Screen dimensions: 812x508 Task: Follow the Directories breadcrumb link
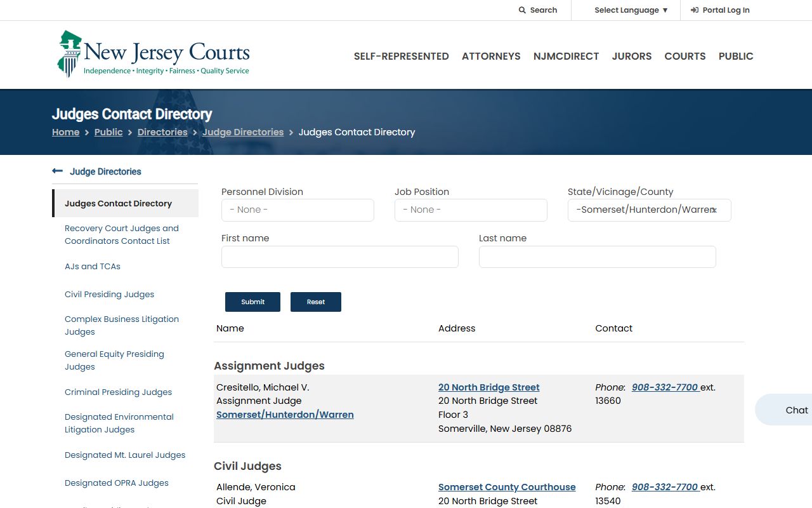(162, 132)
